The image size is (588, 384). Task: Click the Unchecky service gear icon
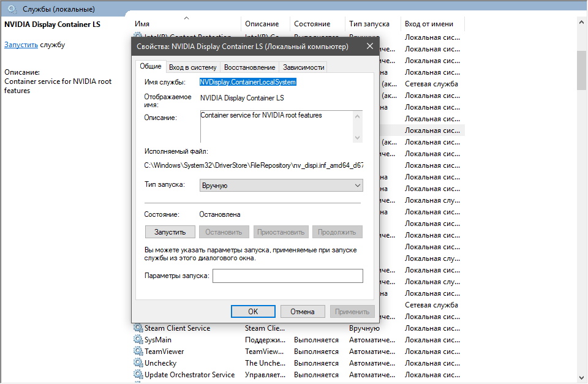tap(138, 363)
